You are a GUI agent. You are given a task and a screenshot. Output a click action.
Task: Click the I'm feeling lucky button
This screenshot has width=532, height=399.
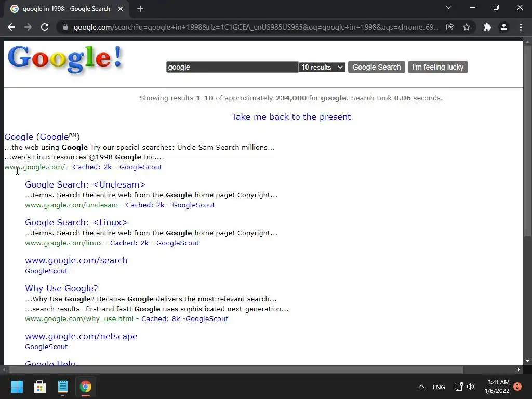coord(437,67)
